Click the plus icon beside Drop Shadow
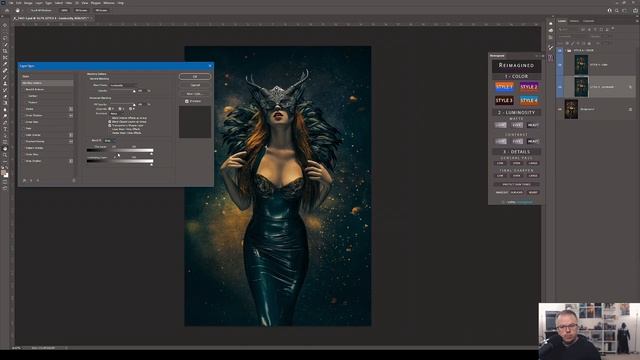Image resolution: width=640 pixels, height=360 pixels. pos(71,161)
